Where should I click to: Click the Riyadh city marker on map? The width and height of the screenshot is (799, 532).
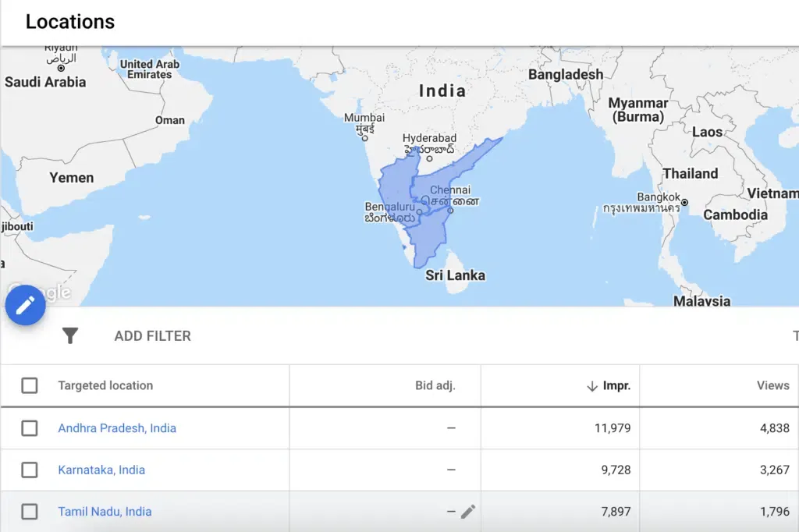[x=61, y=68]
